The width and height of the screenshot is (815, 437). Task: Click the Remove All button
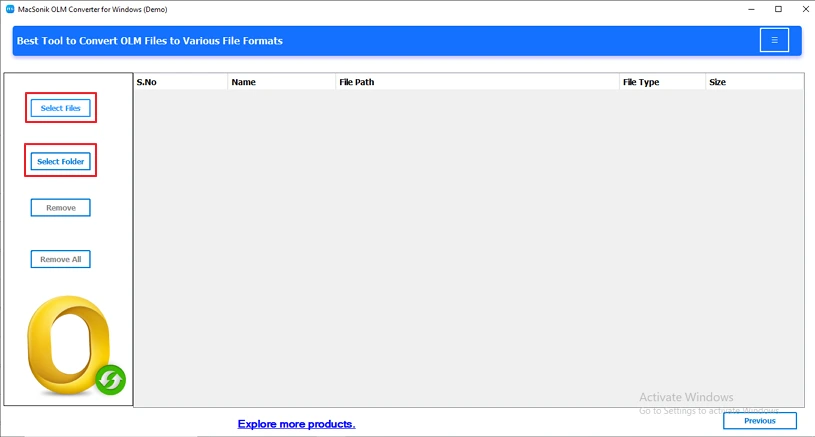click(60, 259)
